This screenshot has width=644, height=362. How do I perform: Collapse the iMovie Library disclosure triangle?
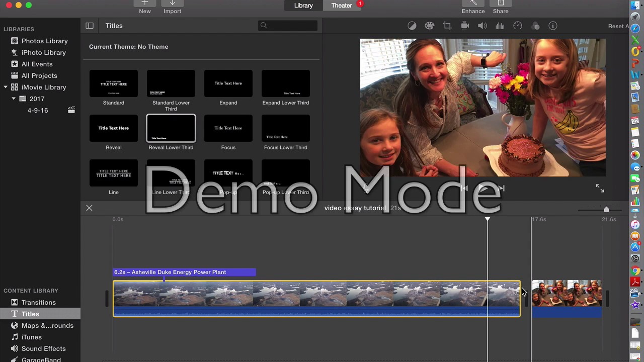6,87
